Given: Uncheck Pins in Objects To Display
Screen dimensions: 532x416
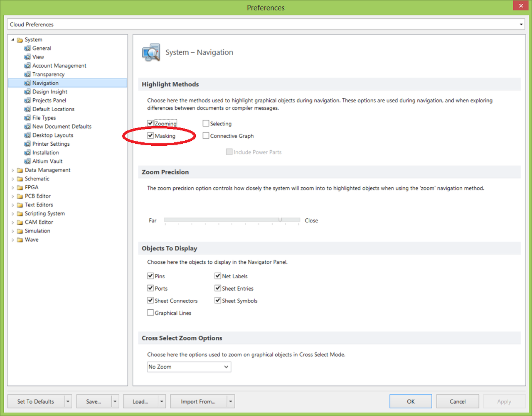Looking at the screenshot, I should (x=150, y=276).
